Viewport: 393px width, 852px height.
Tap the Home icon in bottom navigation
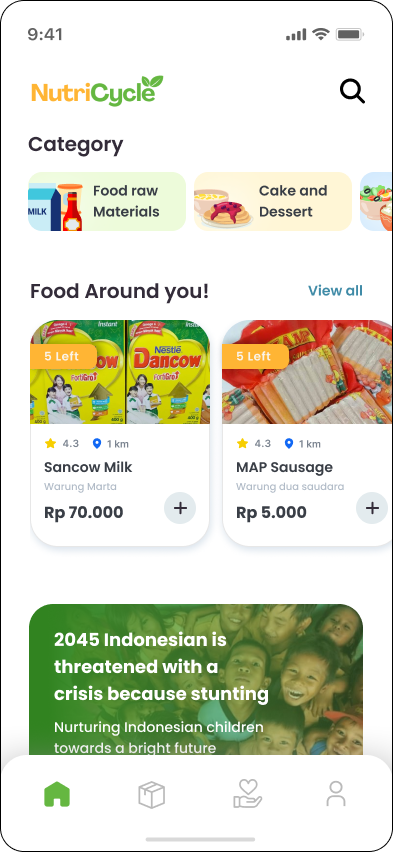57,794
